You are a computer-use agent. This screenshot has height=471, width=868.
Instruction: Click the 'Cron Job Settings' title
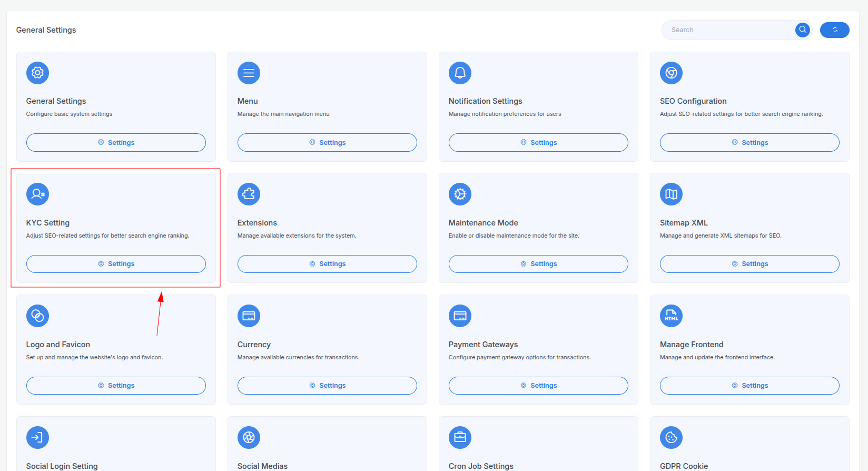[481, 466]
